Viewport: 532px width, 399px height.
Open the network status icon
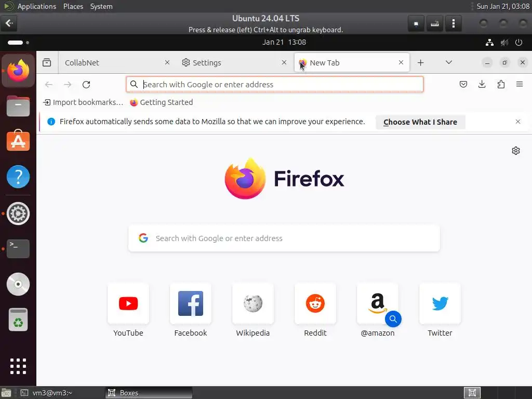489,43
